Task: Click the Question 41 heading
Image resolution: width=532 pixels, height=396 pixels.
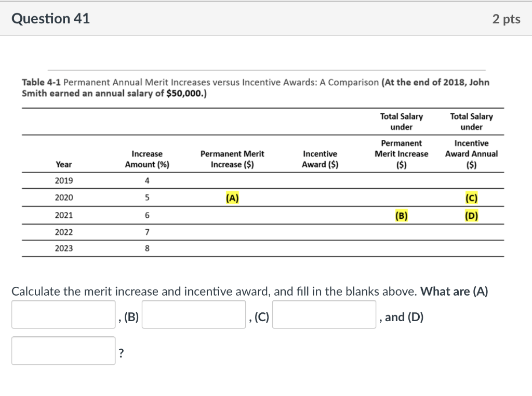Action: click(50, 18)
